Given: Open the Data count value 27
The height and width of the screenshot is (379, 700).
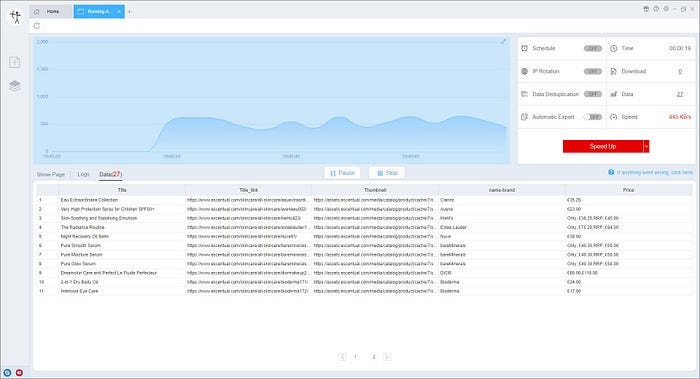Looking at the screenshot, I should coord(679,94).
